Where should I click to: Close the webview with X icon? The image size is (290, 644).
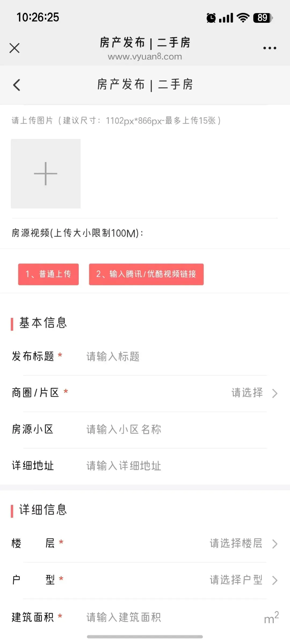click(x=15, y=48)
